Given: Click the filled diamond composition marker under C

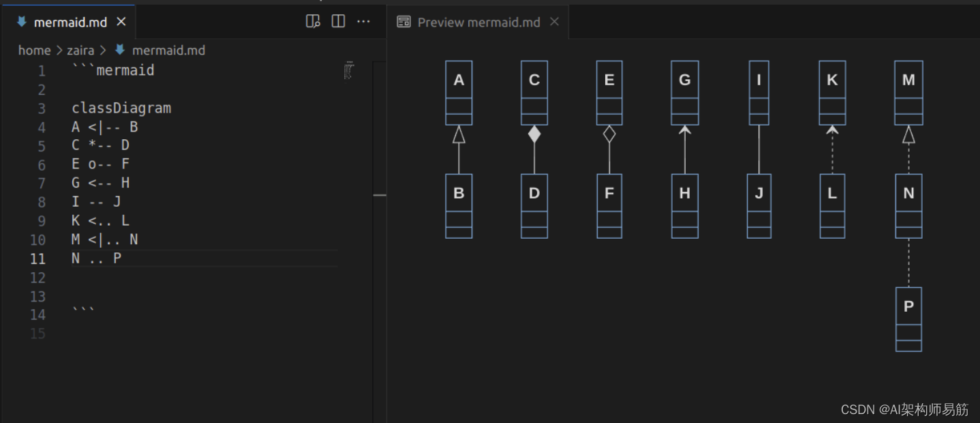Looking at the screenshot, I should coord(534,134).
